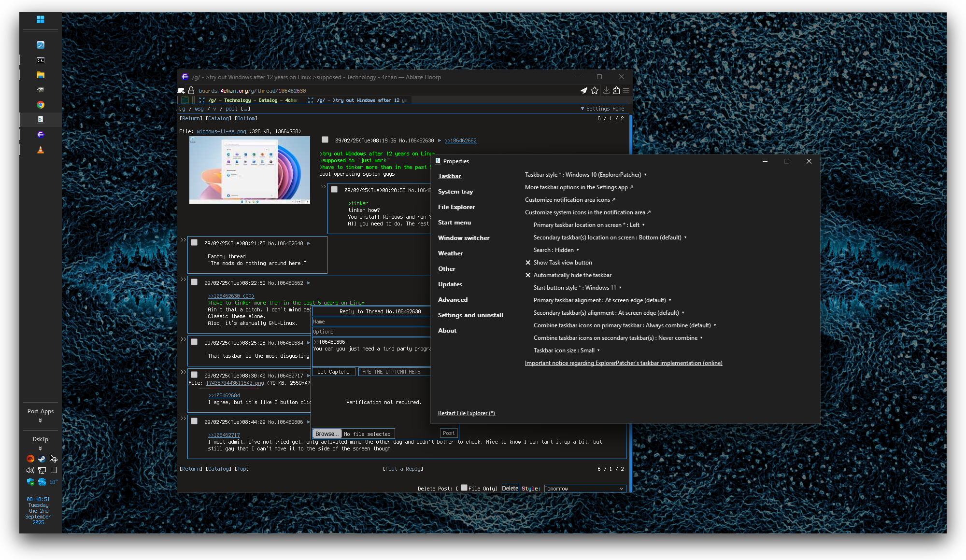Select the System tray section
The width and height of the screenshot is (966, 560).
coord(455,192)
